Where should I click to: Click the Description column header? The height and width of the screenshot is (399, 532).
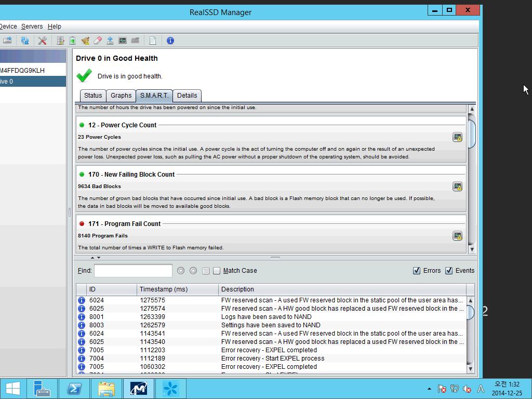pos(342,289)
